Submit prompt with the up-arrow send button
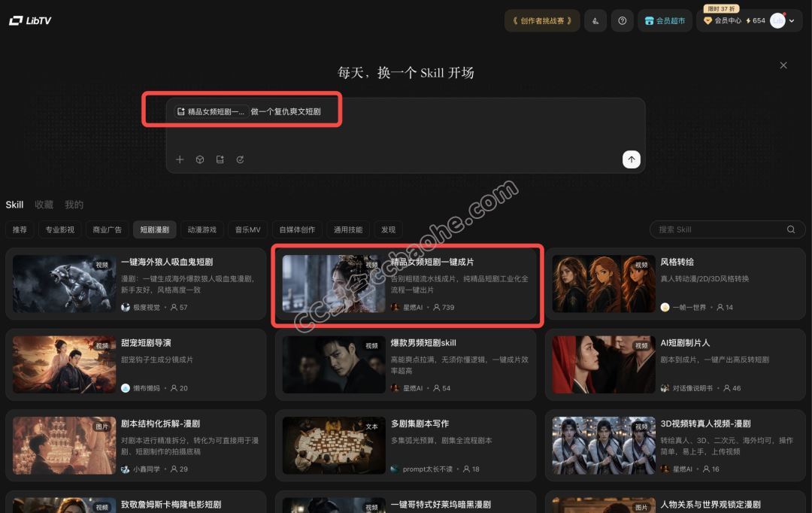The width and height of the screenshot is (812, 513). 632,159
